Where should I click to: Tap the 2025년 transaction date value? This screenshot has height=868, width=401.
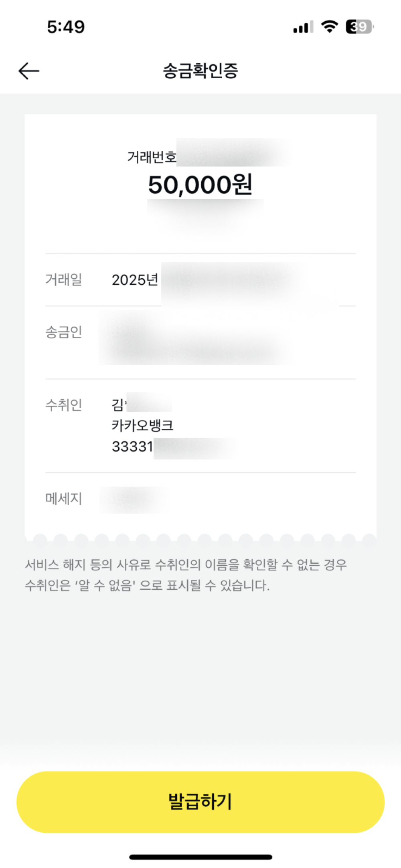(x=135, y=280)
